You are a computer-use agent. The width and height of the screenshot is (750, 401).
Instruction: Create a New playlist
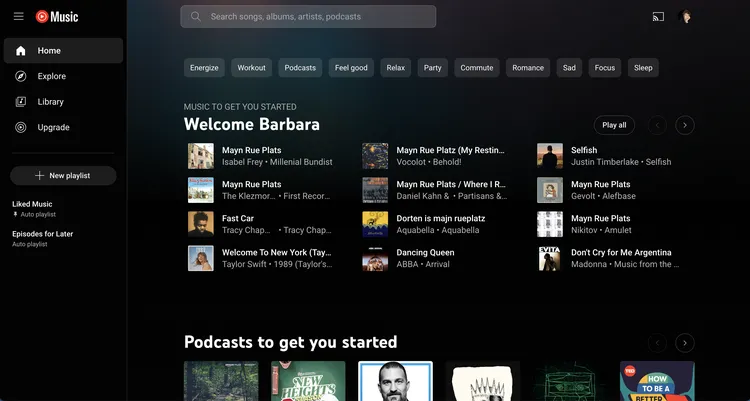point(63,176)
